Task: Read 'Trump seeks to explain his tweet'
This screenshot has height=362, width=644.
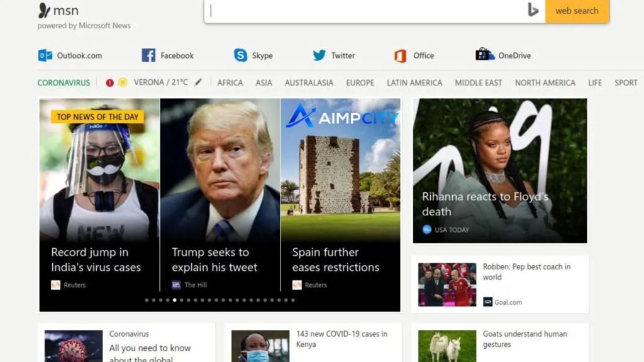Action: [214, 260]
